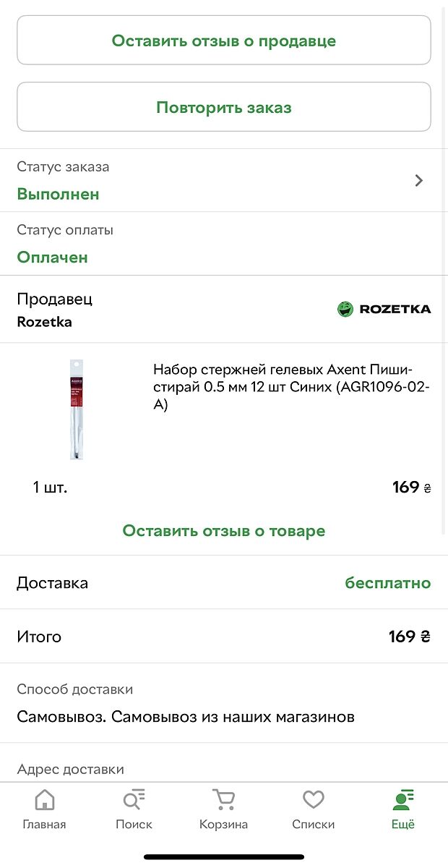Tap the Главная home icon
Screen dimensions: 448x868
coord(44,800)
